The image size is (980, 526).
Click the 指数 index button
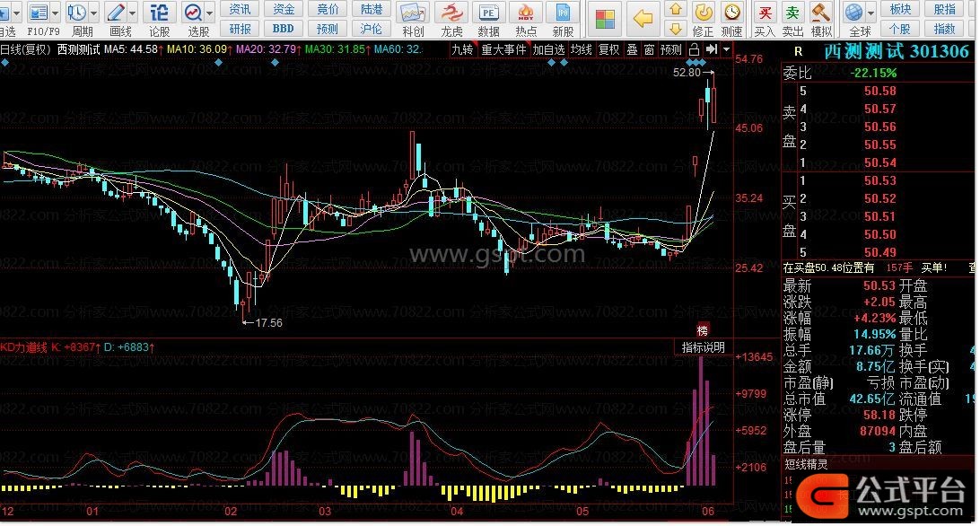tap(945, 29)
